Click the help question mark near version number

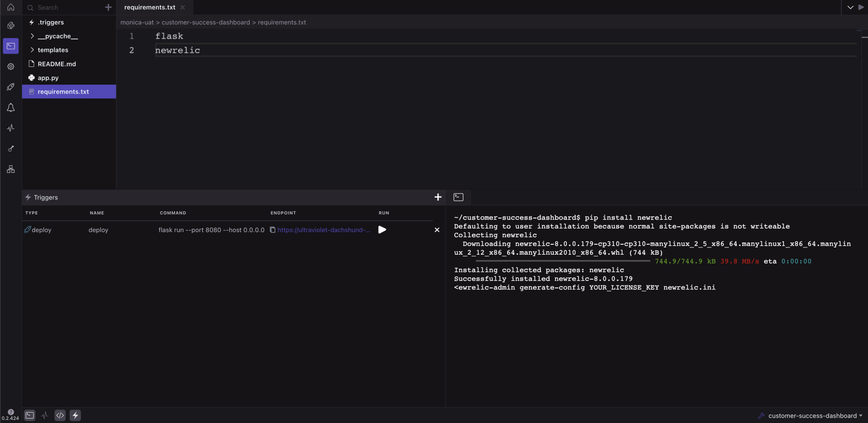(x=10, y=411)
